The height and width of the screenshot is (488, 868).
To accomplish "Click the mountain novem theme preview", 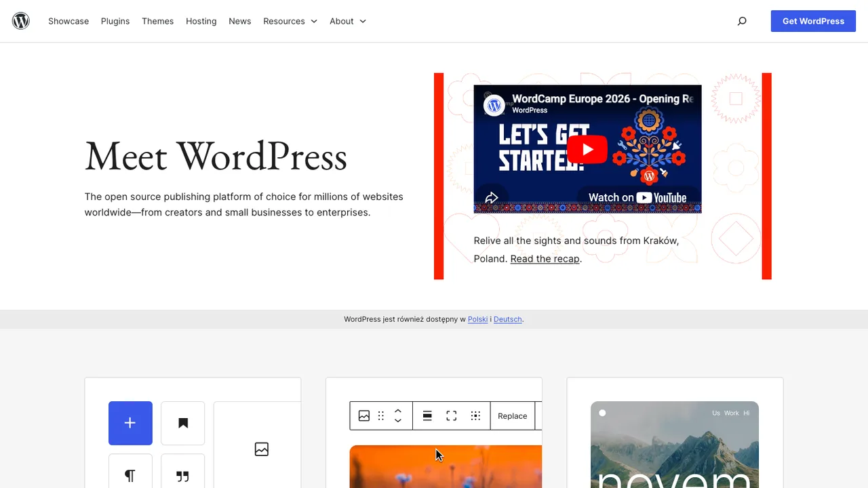I will tap(675, 445).
